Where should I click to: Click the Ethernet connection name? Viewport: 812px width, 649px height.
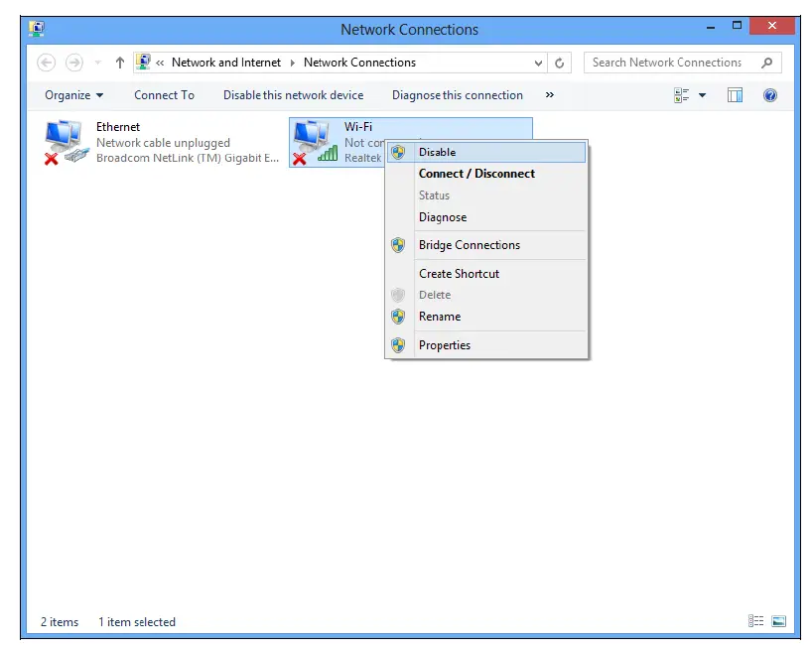(118, 127)
